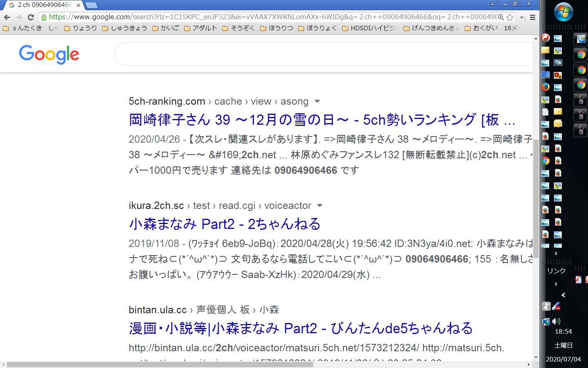This screenshot has width=588, height=368.
Task: Open the text document quick launch icon
Action: tap(545, 112)
